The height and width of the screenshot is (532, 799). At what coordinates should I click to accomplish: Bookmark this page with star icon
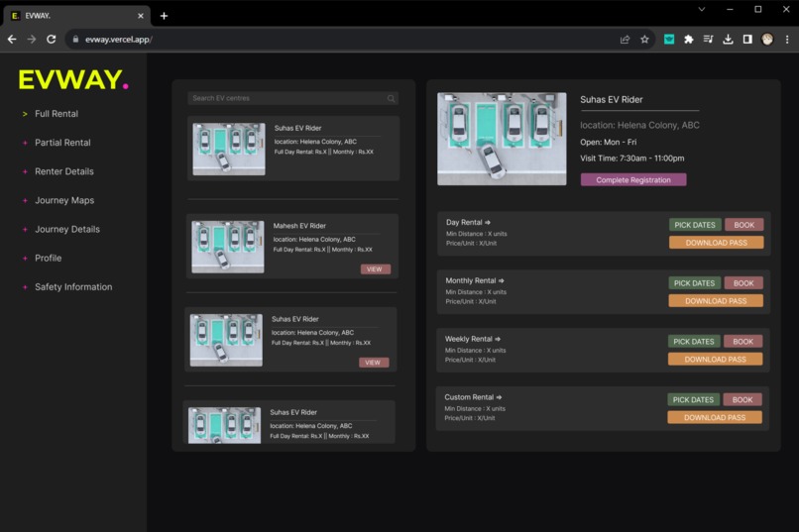644,40
